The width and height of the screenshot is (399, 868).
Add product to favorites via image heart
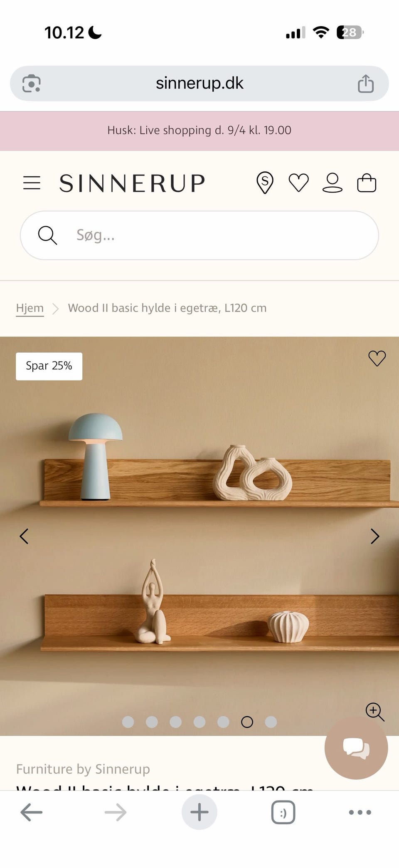(377, 358)
